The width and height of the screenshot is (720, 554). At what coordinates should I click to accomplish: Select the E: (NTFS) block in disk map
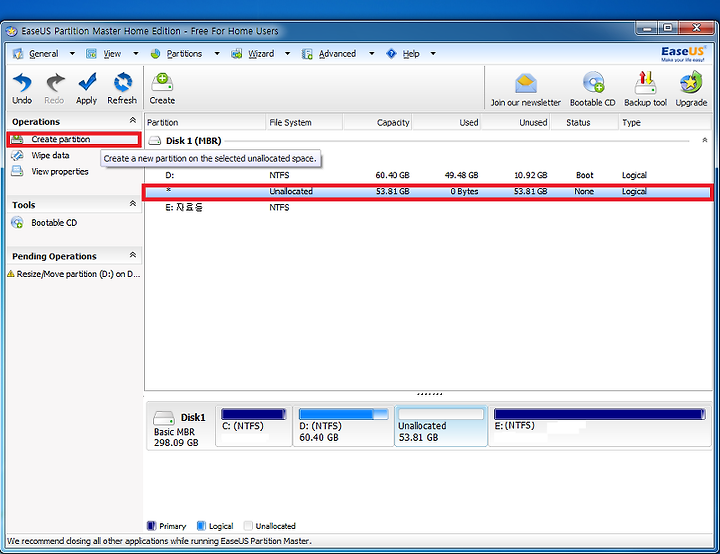[x=599, y=426]
